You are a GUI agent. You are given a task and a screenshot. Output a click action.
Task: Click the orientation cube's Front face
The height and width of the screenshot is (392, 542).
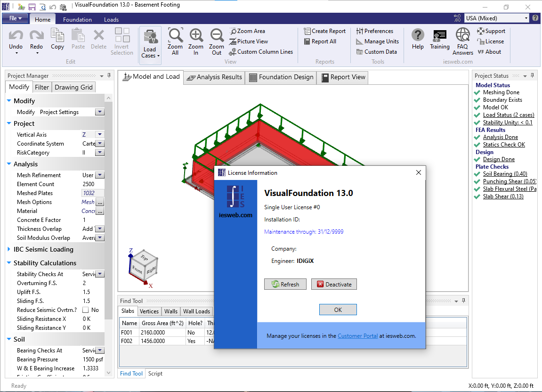137,269
